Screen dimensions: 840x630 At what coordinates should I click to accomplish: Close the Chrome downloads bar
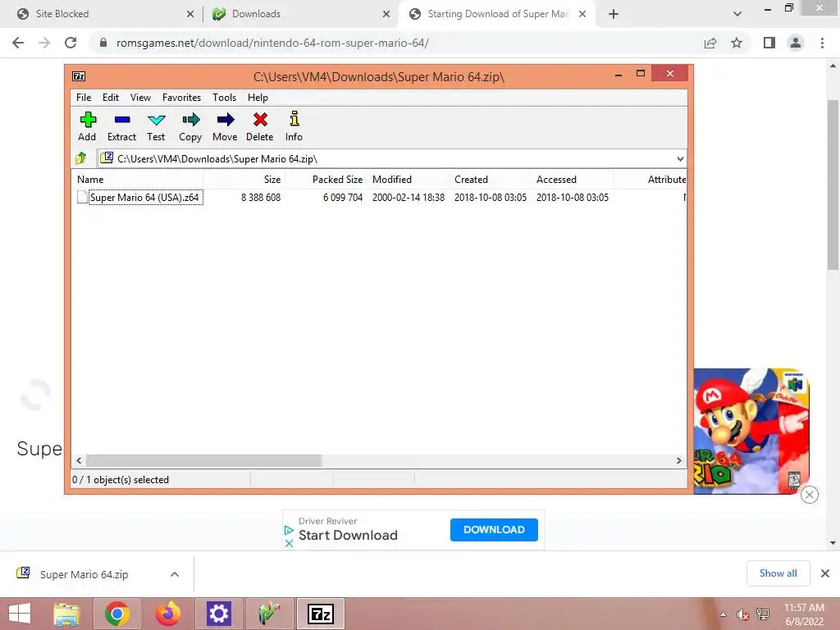tap(825, 573)
